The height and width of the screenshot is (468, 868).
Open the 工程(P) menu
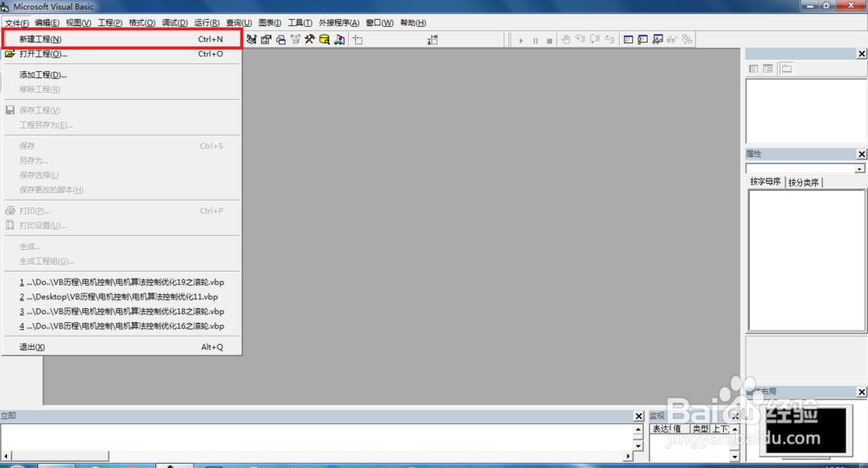tap(109, 23)
